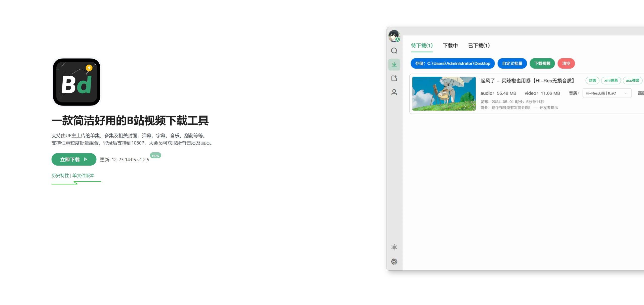Toggle the xml弹幕 tag
This screenshot has width=644, height=305.
click(x=611, y=80)
